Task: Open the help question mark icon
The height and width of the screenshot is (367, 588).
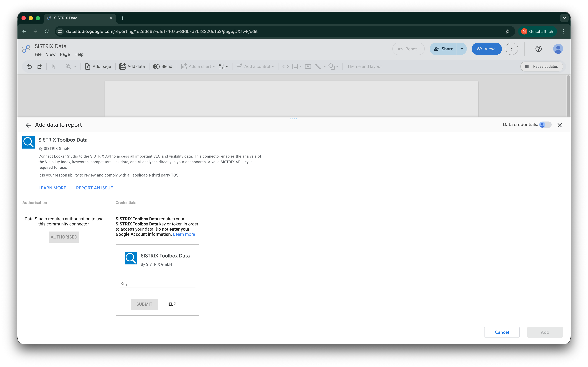Action: [538, 49]
